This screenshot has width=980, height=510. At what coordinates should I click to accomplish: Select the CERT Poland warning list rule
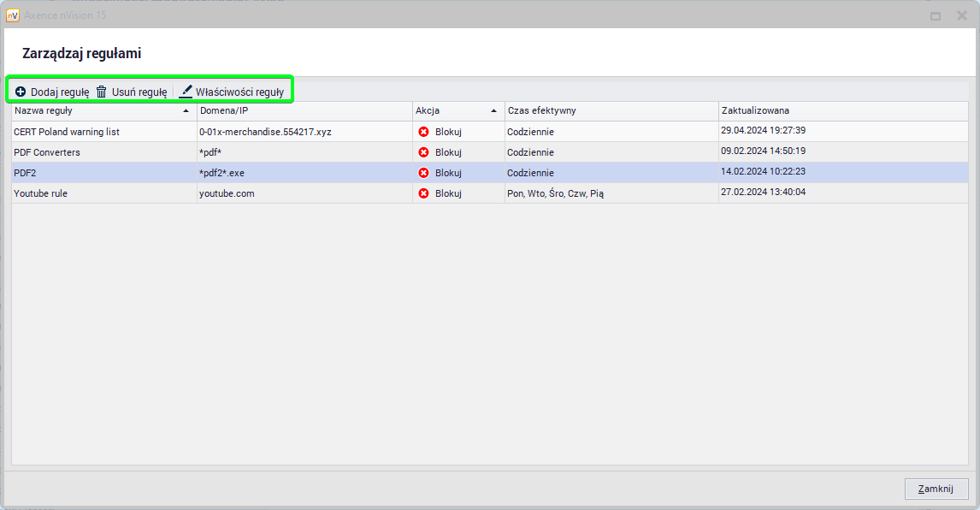click(x=67, y=132)
